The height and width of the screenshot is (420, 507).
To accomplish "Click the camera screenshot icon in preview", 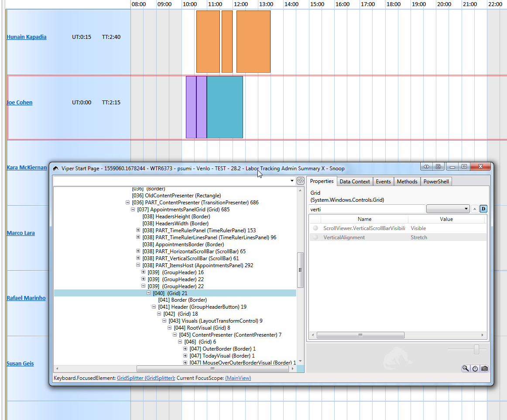I will tap(484, 368).
